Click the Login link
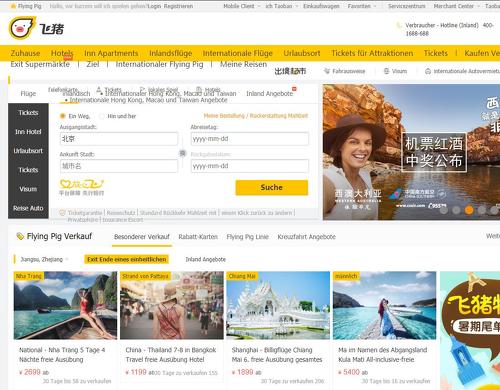 pyautogui.click(x=154, y=6)
